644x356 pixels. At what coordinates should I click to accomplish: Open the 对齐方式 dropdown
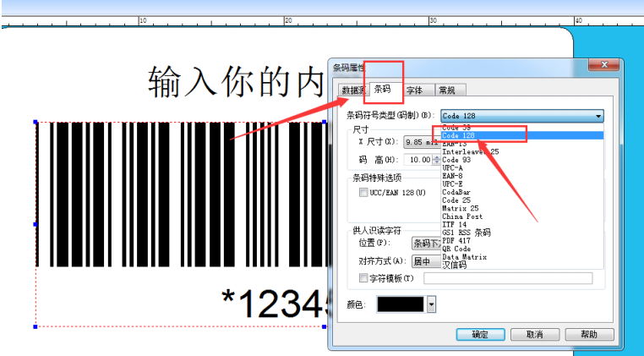point(427,261)
